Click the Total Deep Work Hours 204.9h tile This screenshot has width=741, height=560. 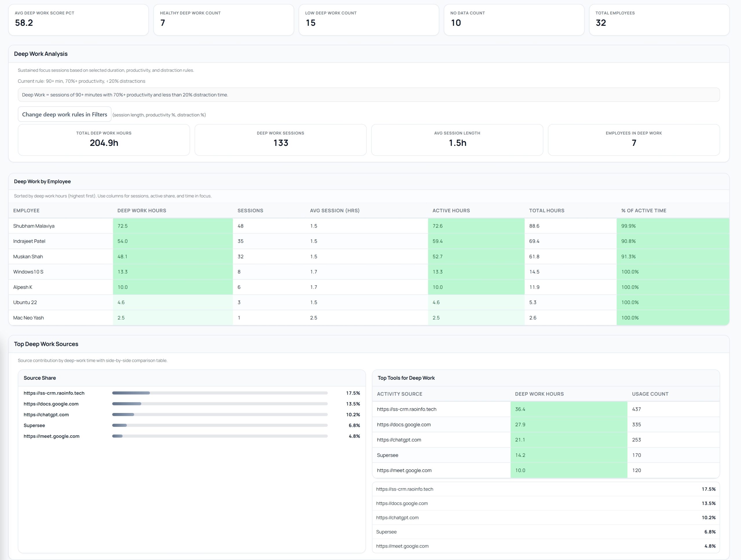(x=104, y=140)
